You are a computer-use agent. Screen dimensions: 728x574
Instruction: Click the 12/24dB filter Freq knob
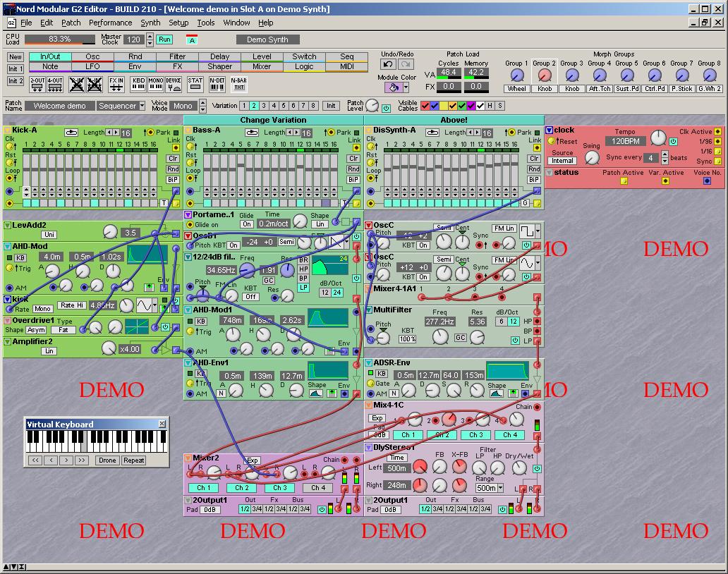246,269
